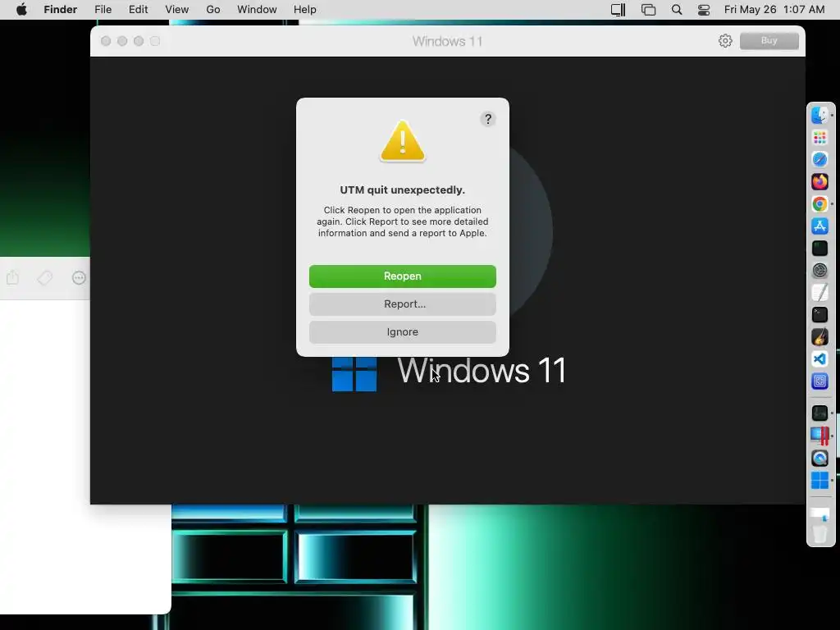Launch Safari from the Dock

click(x=819, y=160)
